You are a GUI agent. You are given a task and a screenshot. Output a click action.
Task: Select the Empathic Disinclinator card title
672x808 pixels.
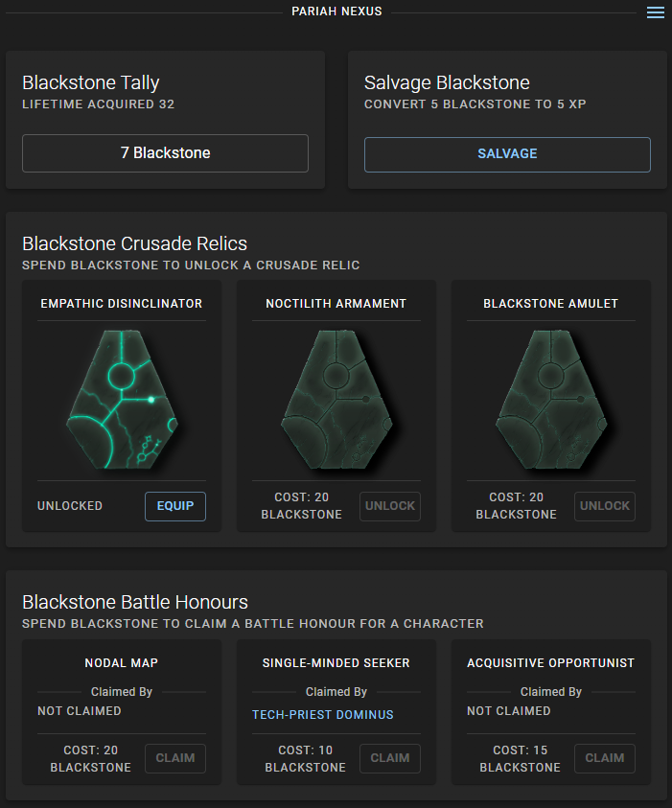click(x=122, y=304)
